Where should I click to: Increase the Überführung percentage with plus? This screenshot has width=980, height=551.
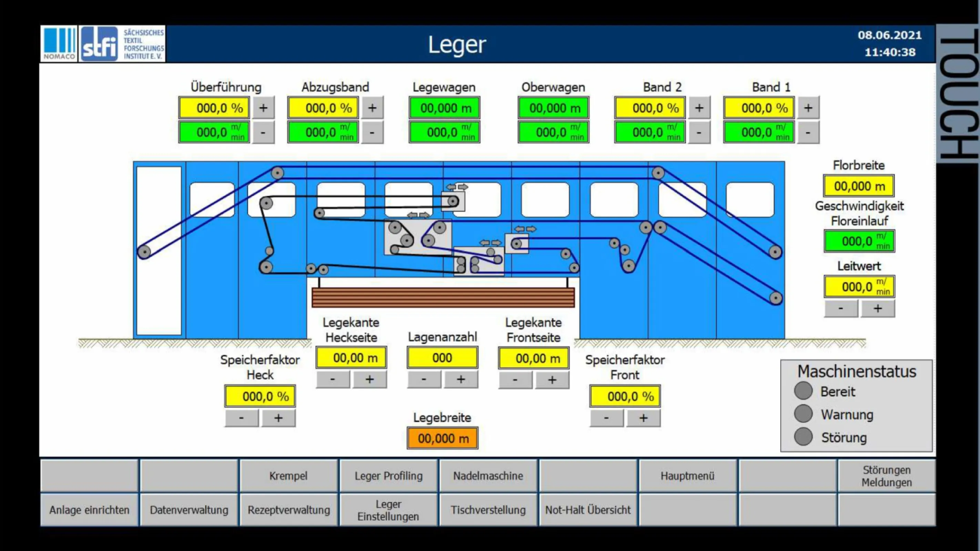click(263, 108)
